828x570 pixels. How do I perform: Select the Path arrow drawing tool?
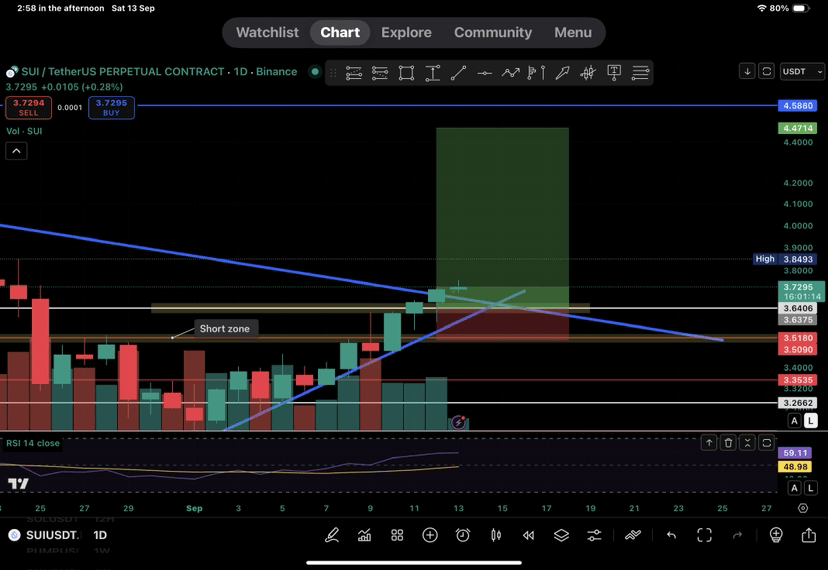point(511,73)
